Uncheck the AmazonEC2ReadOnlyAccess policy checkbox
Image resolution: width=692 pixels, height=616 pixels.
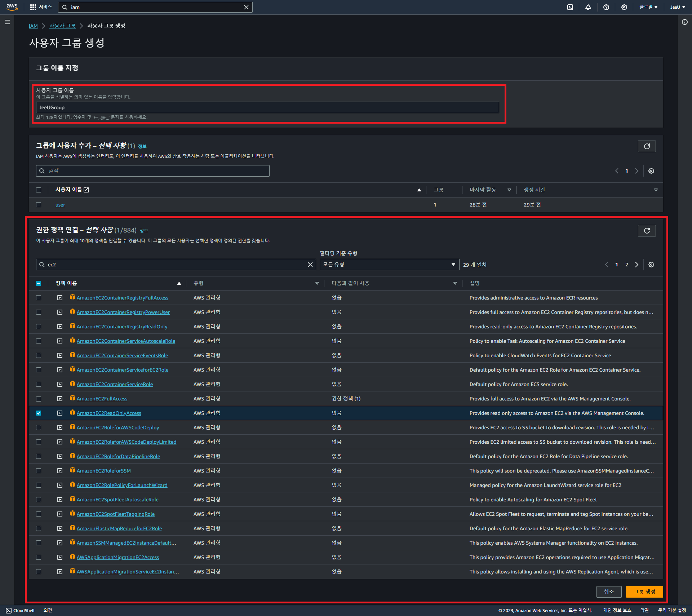click(x=39, y=413)
